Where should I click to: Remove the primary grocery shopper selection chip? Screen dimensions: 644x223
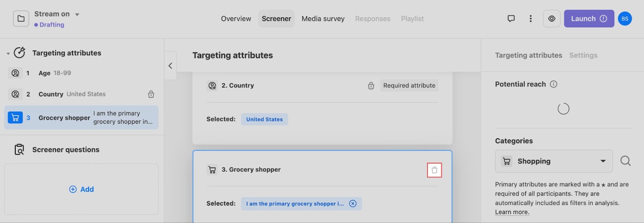(353, 204)
